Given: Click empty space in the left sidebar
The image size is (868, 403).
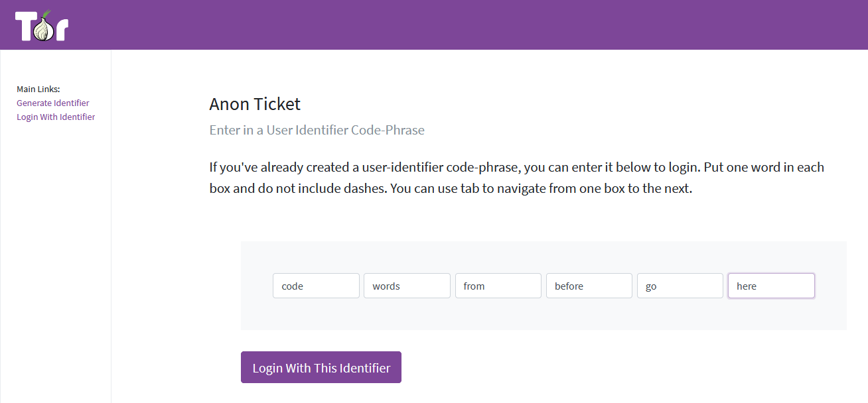Looking at the screenshot, I should click(56, 265).
